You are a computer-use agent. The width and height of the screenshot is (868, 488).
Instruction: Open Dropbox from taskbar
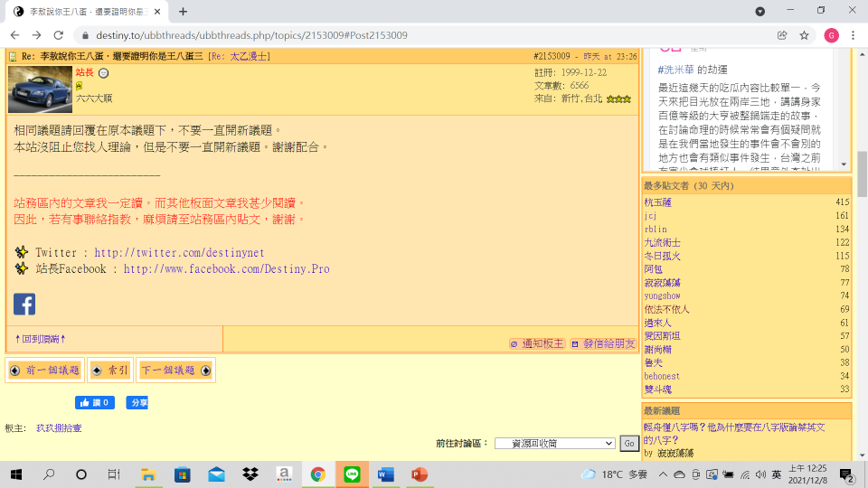pos(250,474)
